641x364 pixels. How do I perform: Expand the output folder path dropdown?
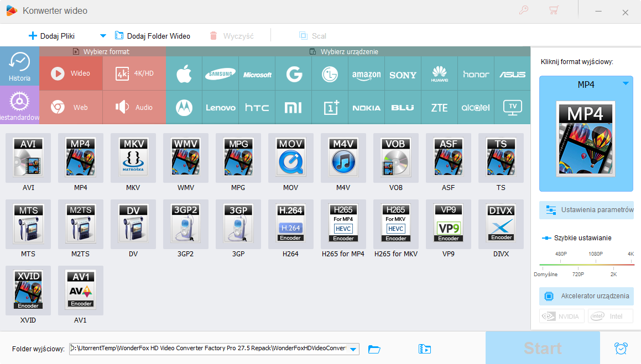tap(353, 349)
